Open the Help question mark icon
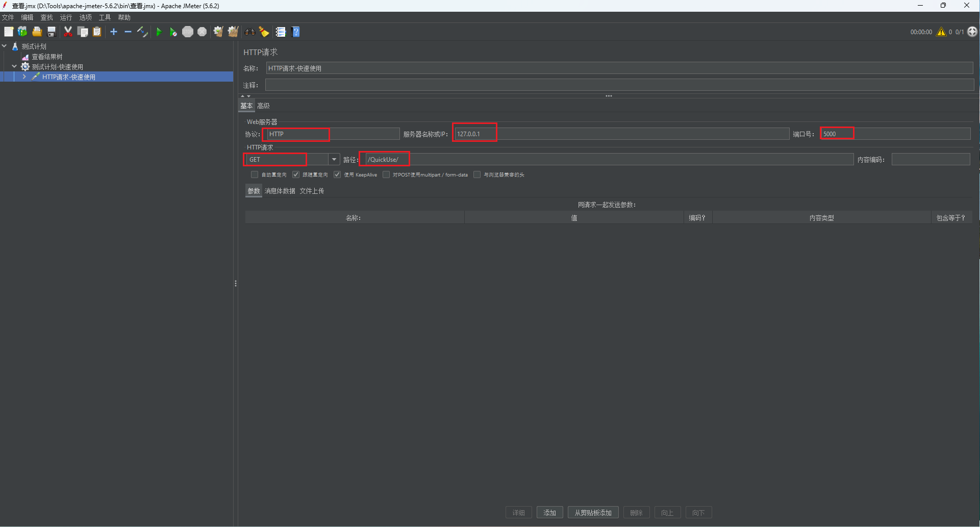The width and height of the screenshot is (980, 527). point(296,32)
